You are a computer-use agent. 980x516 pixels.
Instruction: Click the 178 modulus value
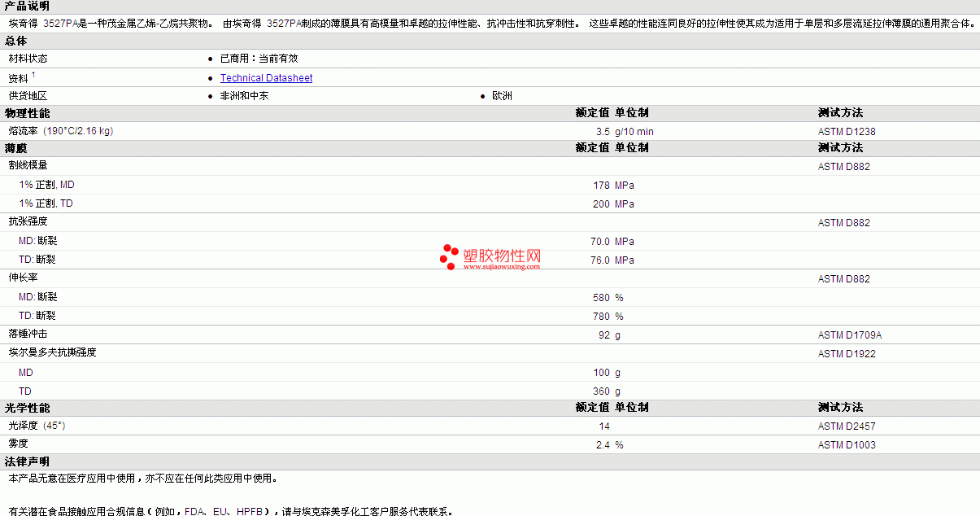point(602,186)
